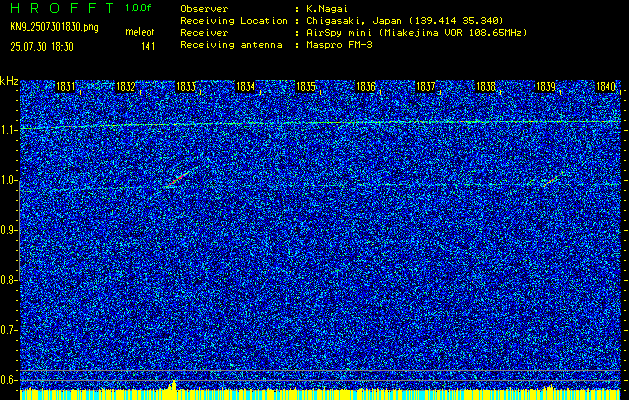This screenshot has width=629, height=400.
Task: Click the 1837 time marker
Action: coord(426,87)
